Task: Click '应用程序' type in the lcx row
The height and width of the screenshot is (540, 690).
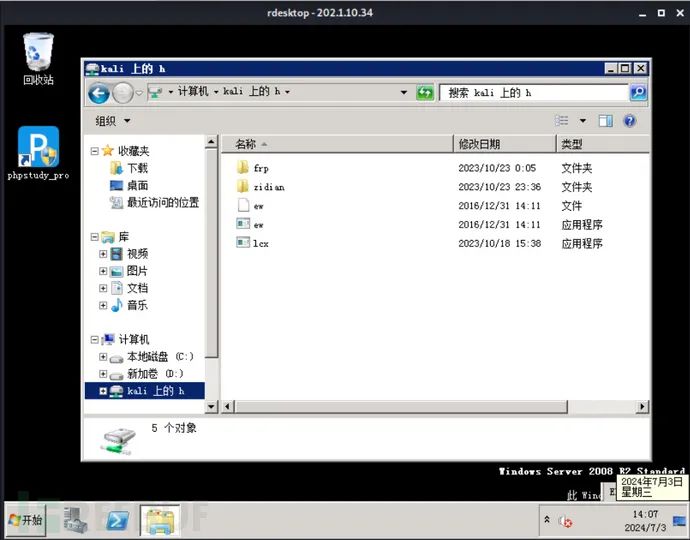Action: tap(582, 243)
